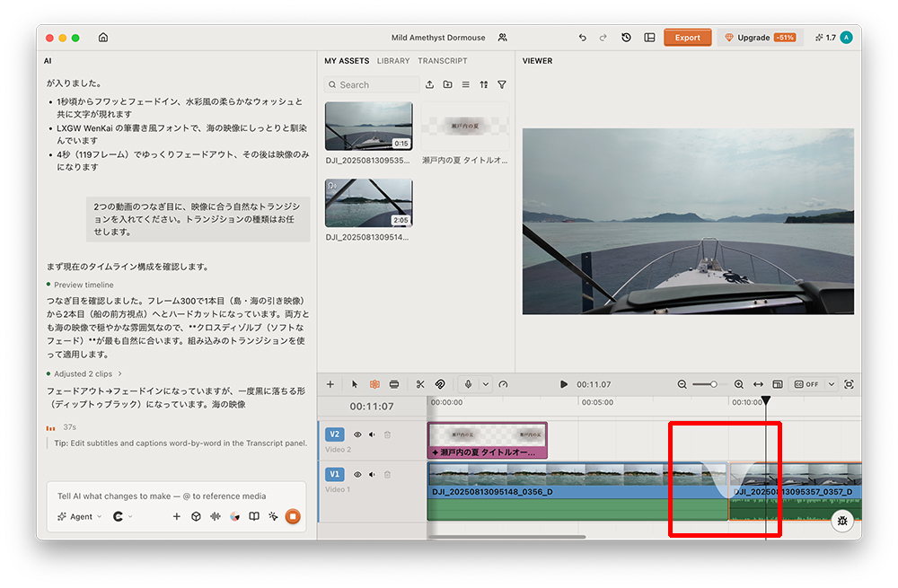Open the Preview timeline step

click(84, 285)
